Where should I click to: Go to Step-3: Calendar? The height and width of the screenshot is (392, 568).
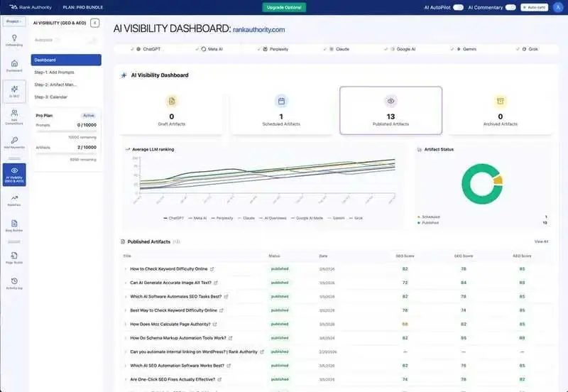tap(50, 97)
